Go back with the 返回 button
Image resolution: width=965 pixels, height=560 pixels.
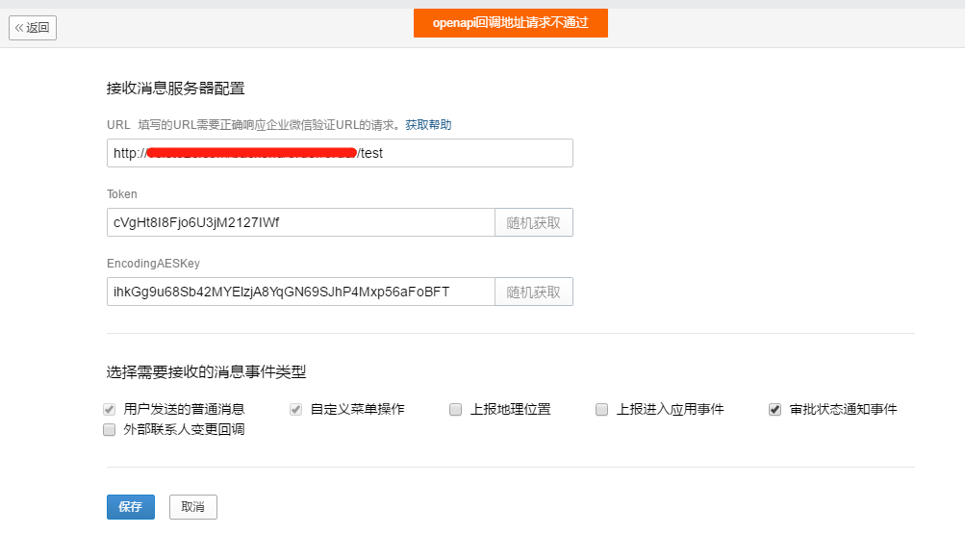[33, 28]
